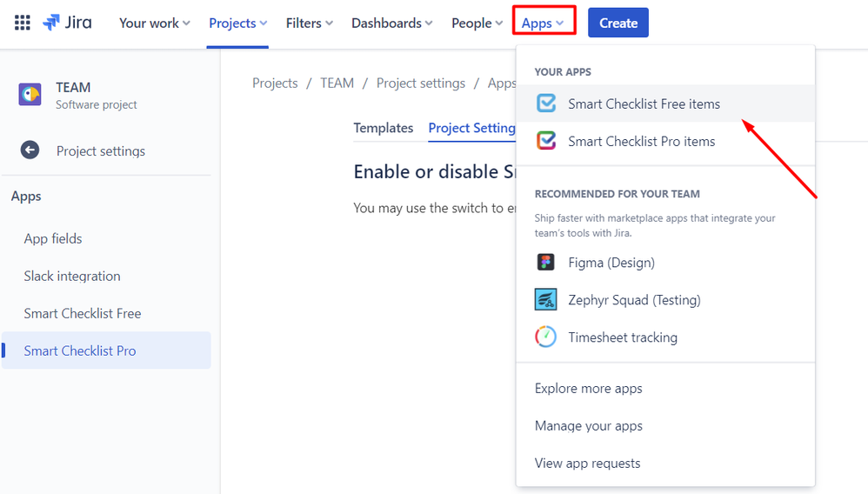Switch to the Templates tab
This screenshot has height=494, width=868.
point(383,128)
